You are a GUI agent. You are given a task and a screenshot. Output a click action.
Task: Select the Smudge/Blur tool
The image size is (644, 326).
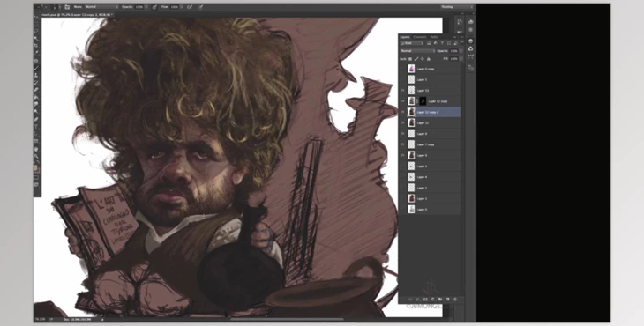(x=36, y=104)
